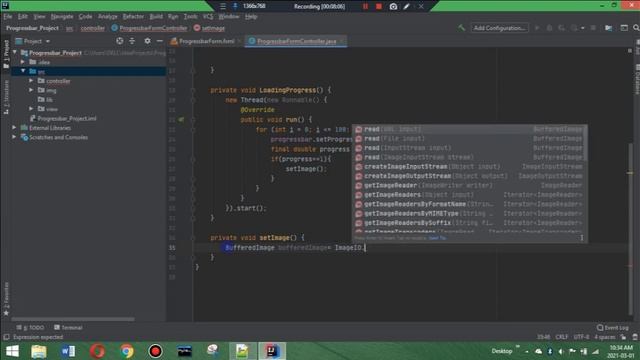Open the Project view dropdown

click(x=33, y=41)
